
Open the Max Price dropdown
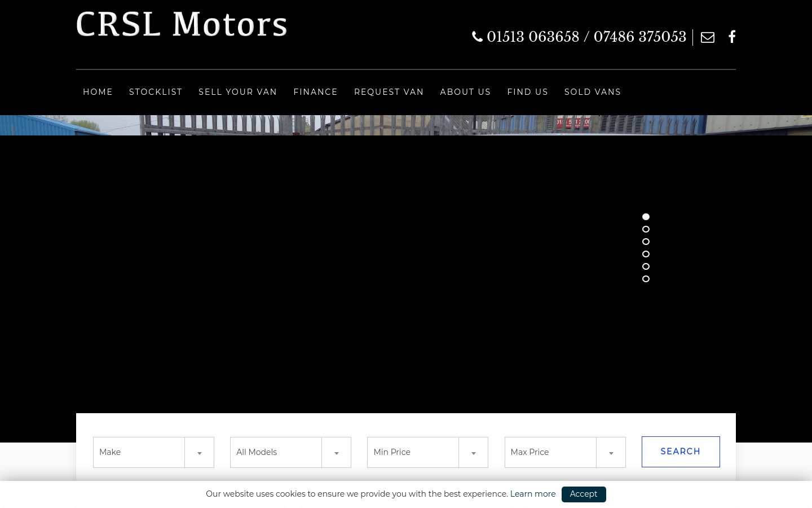565,452
